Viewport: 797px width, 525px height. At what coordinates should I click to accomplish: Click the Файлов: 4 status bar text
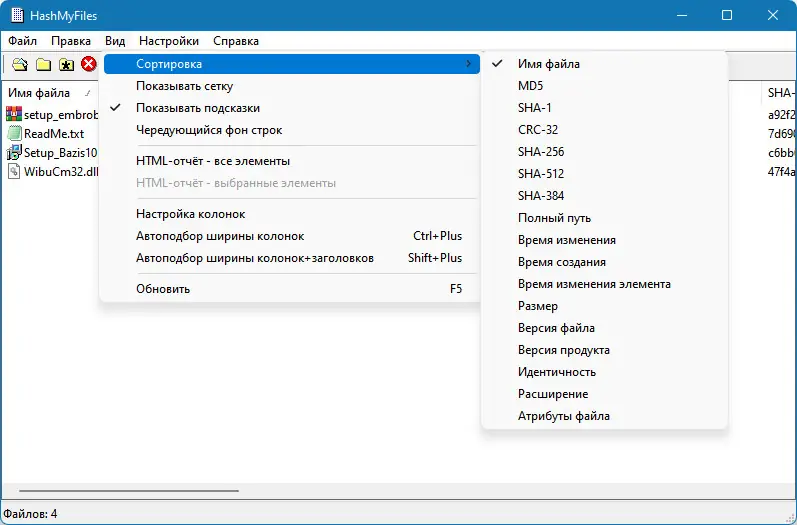pos(30,514)
